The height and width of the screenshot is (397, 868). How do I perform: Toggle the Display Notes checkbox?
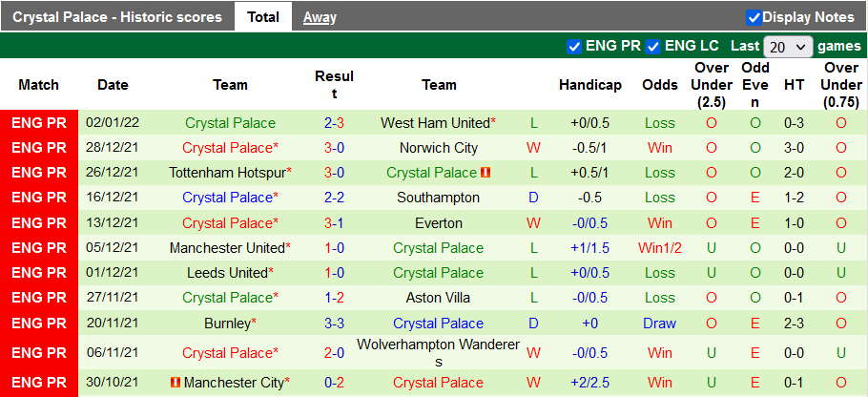click(754, 17)
